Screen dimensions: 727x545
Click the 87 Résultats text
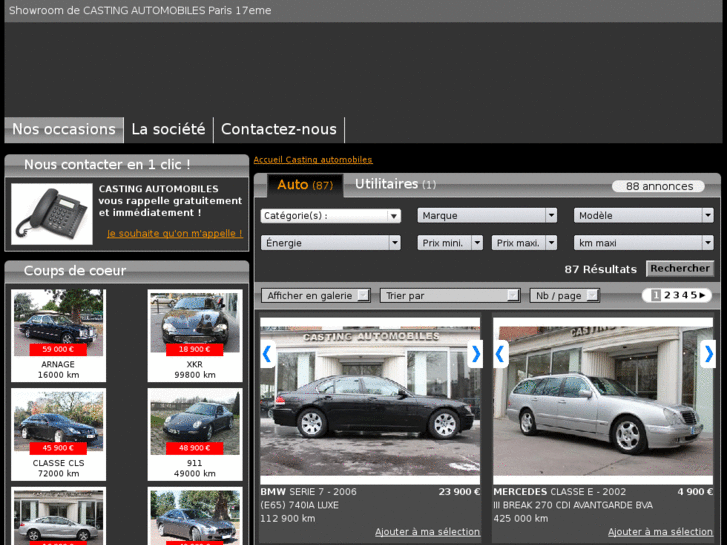coord(600,269)
